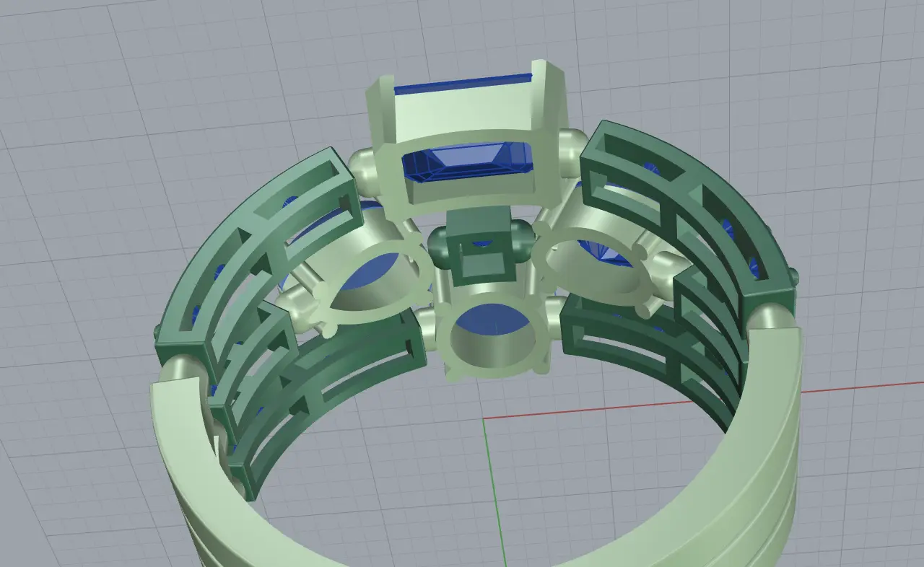
Task: Click the red X-axis line
Action: 650,403
